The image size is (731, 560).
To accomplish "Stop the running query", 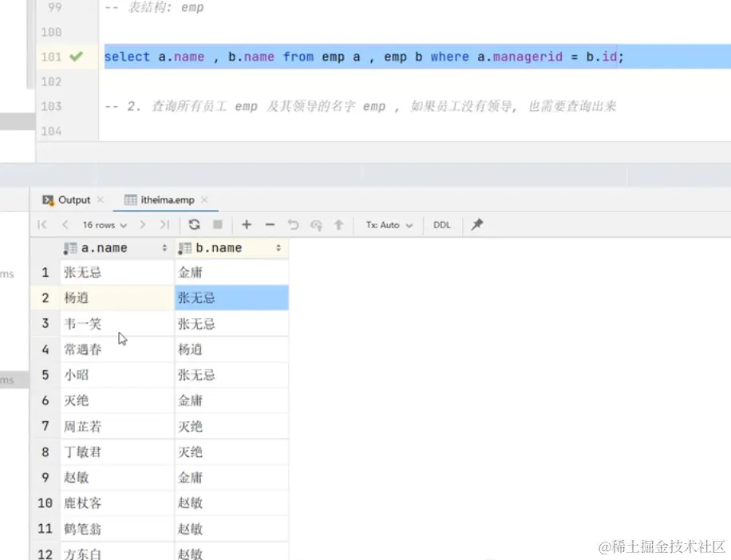I will (x=218, y=225).
